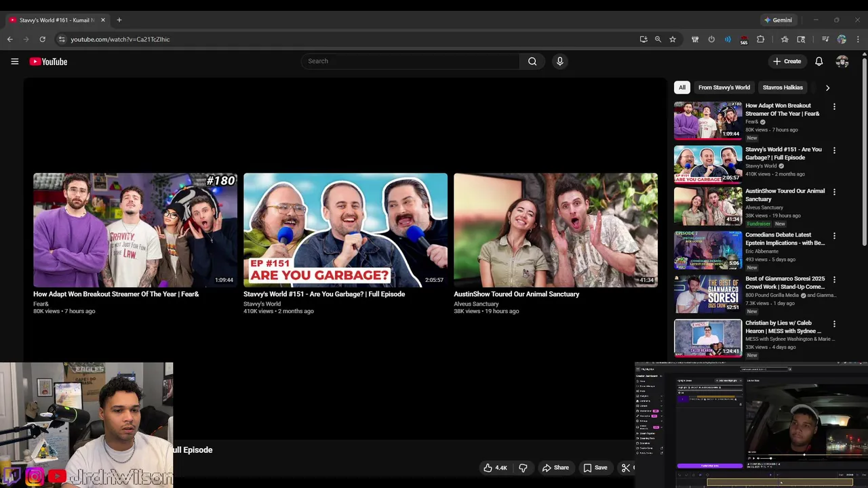868x488 pixels.
Task: Switch to the Stavvy's World #161 browser tab
Action: coord(56,20)
